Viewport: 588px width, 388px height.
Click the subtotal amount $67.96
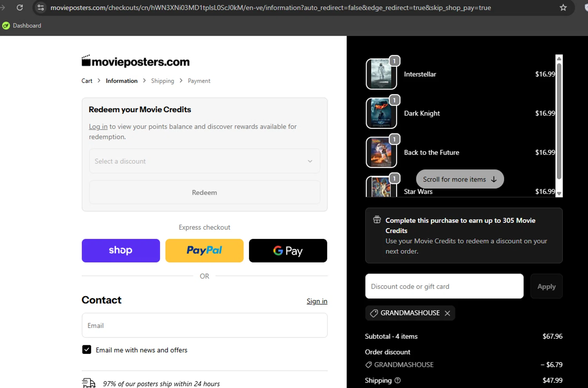pyautogui.click(x=552, y=336)
